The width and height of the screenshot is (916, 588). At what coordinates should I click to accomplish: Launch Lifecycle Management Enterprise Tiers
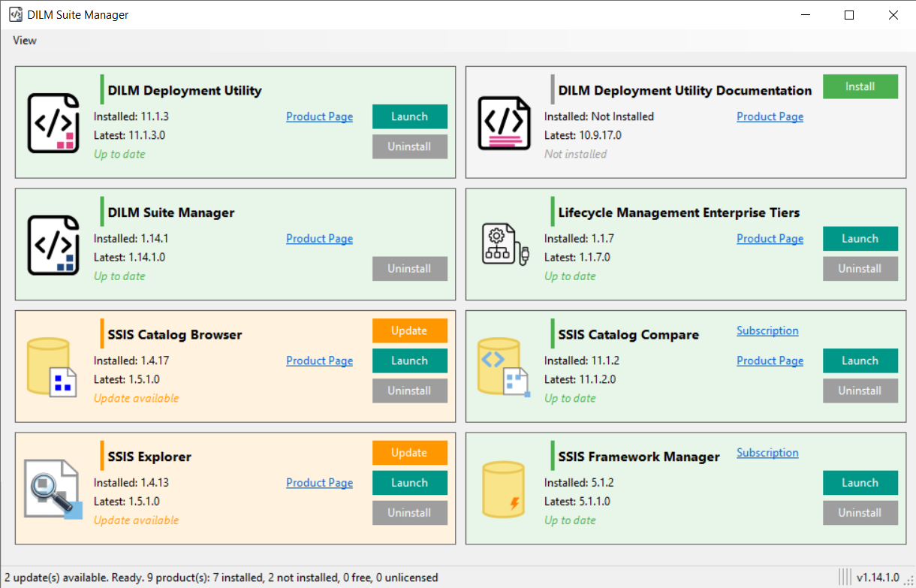point(860,239)
